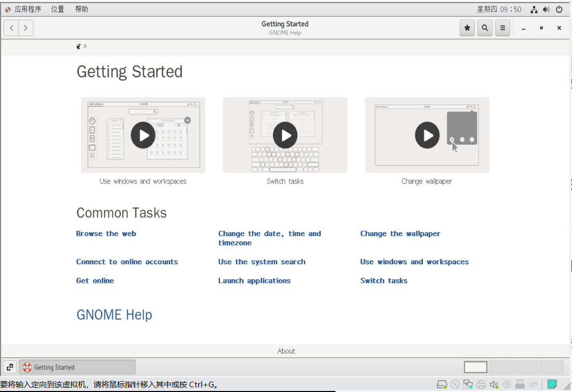Switch to the fourth workspace in the pager

[552, 367]
